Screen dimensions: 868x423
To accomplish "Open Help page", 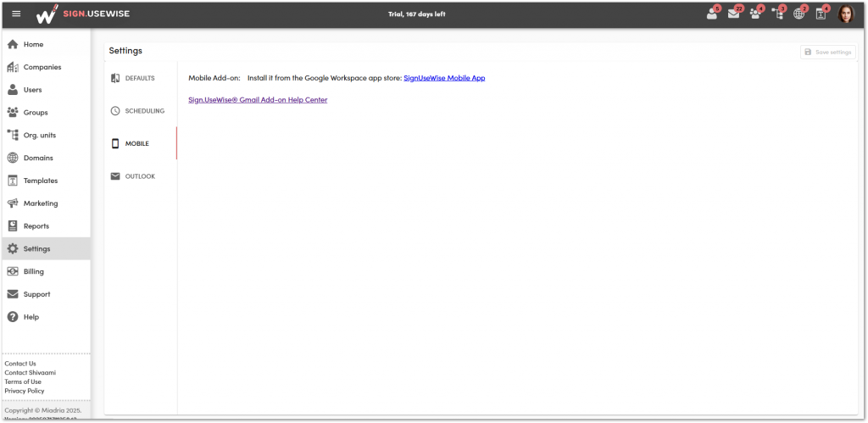I will tap(46, 317).
